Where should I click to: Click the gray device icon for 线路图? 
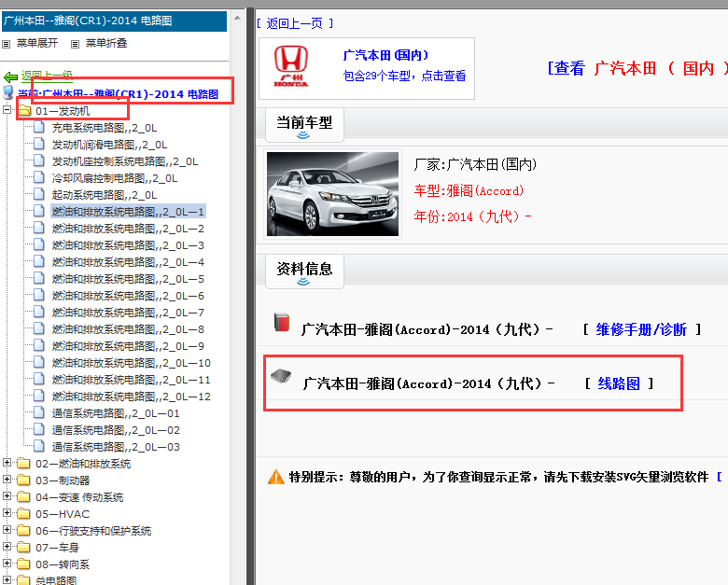point(281,375)
